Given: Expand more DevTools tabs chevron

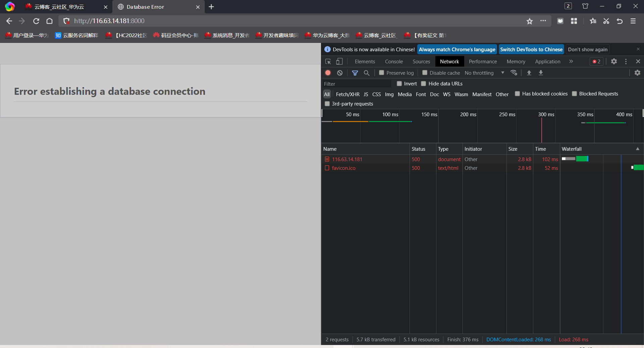Looking at the screenshot, I should coord(571,61).
